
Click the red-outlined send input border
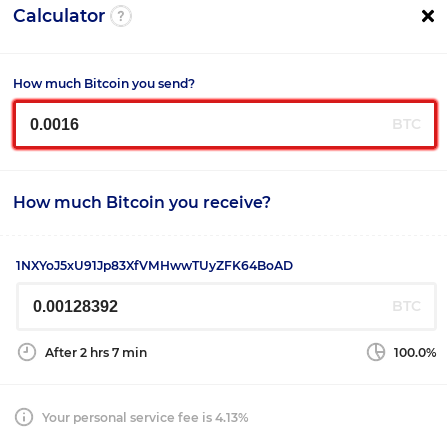click(225, 101)
